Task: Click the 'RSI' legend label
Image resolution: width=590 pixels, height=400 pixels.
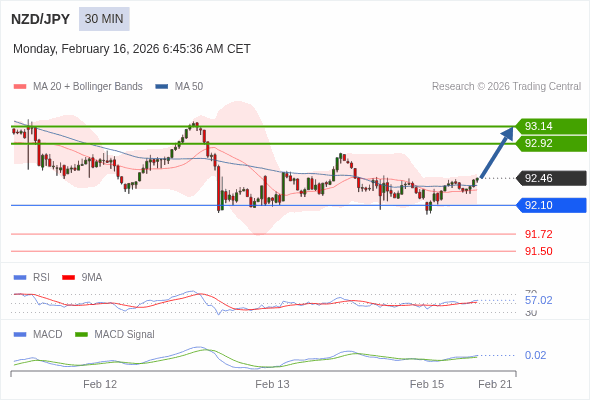Action: (x=41, y=278)
